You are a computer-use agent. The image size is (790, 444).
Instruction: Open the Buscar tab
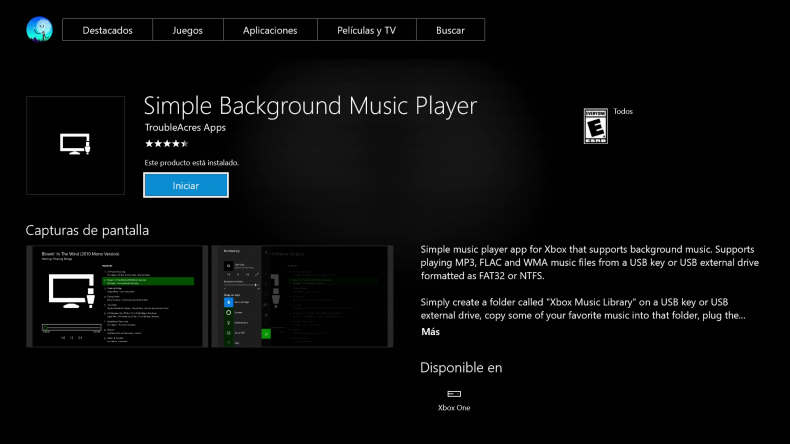point(450,30)
